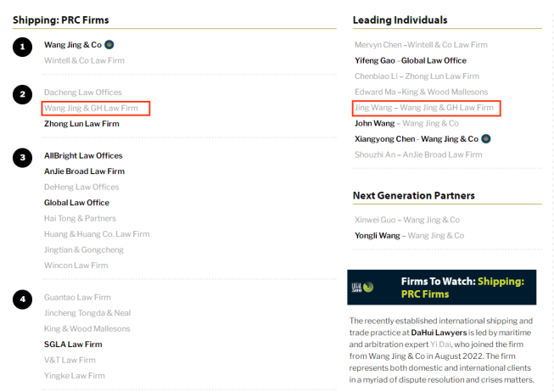Open Global Law Office in tier 3
Screen dimensions: 554x392
click(76, 203)
